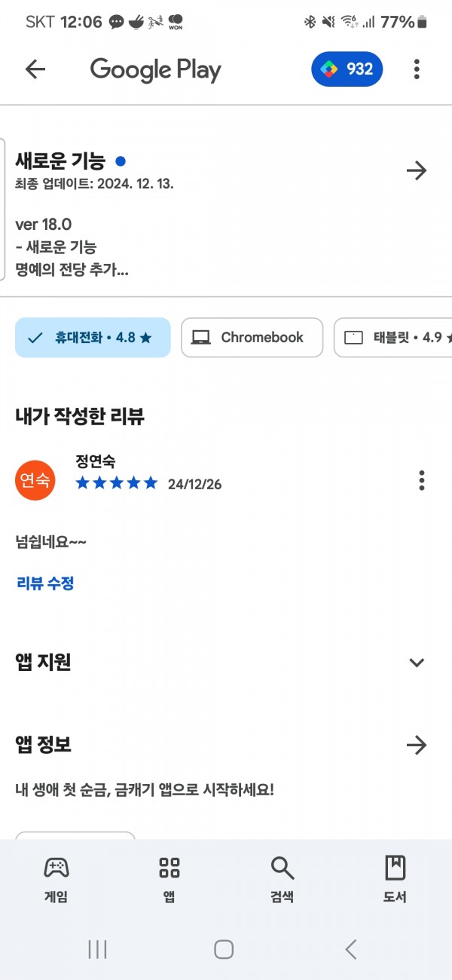
Task: Switch to the 앱 bottom tab
Action: 169,880
